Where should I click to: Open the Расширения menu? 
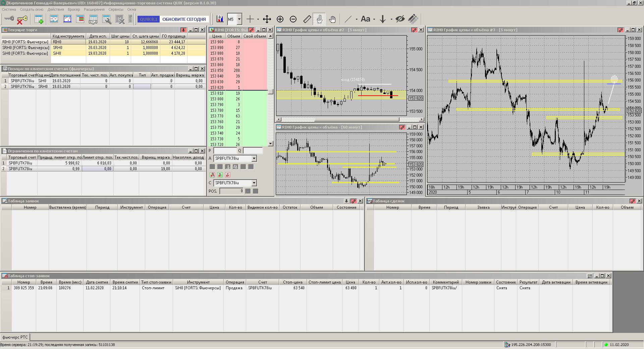[94, 9]
